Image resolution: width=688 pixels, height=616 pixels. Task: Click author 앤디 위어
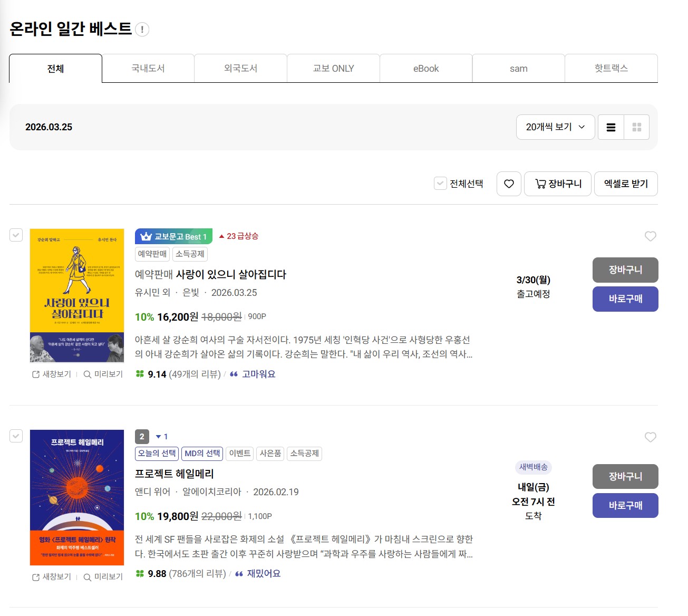[153, 492]
